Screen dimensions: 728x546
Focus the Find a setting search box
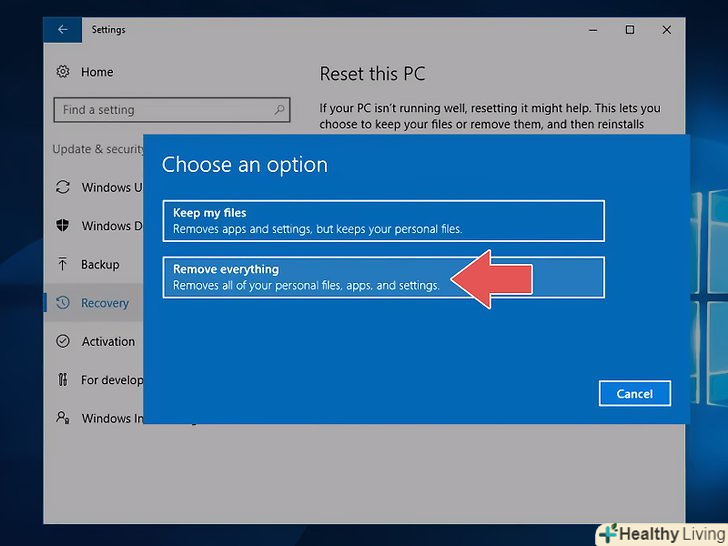[x=172, y=110]
